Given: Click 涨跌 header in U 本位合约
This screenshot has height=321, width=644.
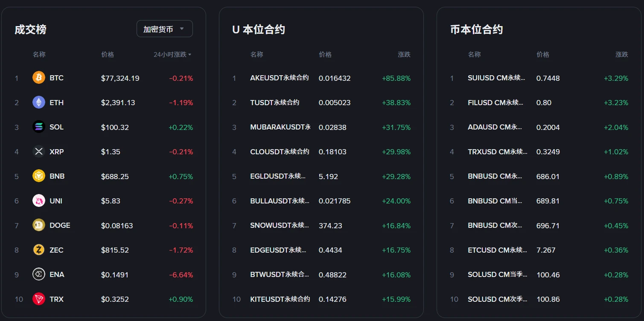Looking at the screenshot, I should [404, 55].
